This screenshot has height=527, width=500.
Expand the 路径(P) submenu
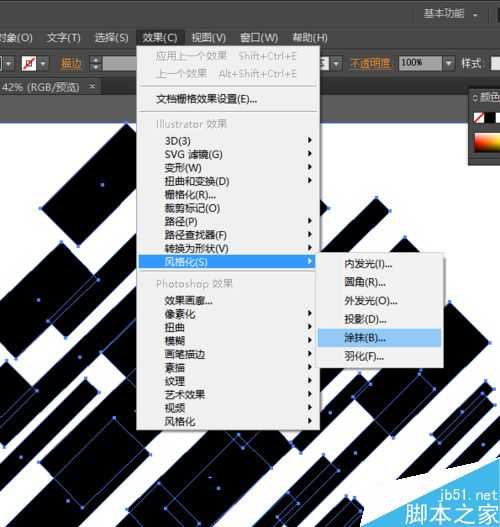point(228,221)
